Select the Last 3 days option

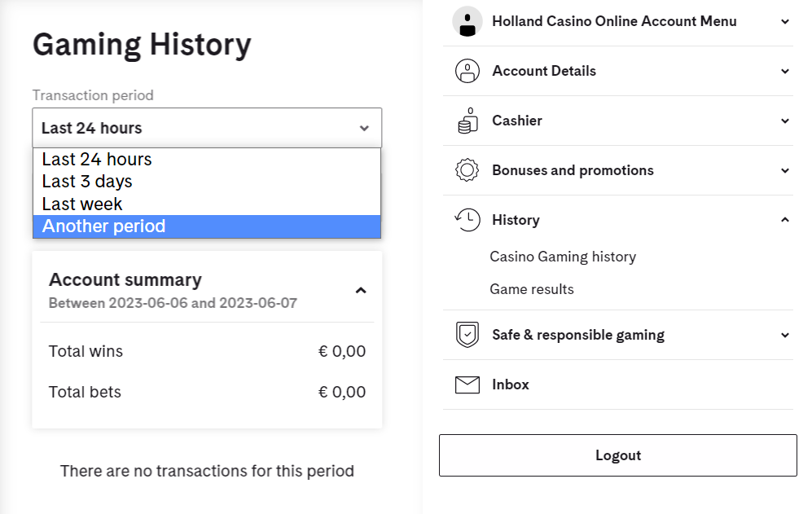[x=207, y=182]
